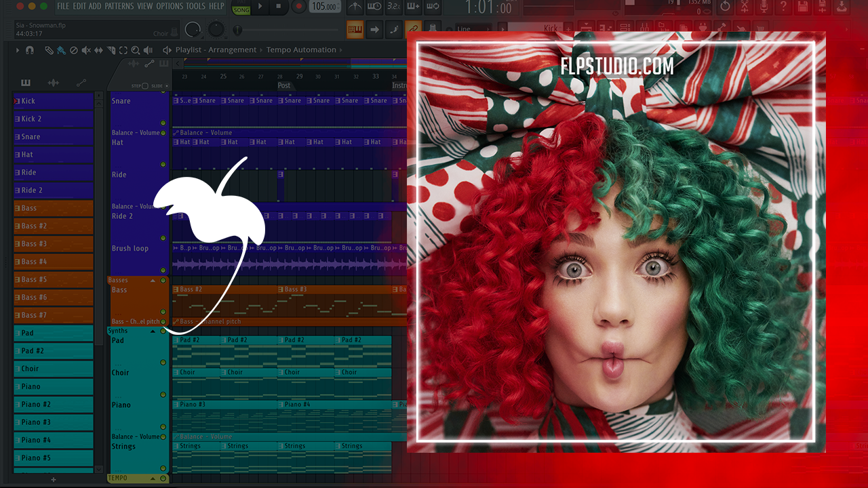Click the plus icon below the pattern list
868x488 pixels.
point(54,479)
